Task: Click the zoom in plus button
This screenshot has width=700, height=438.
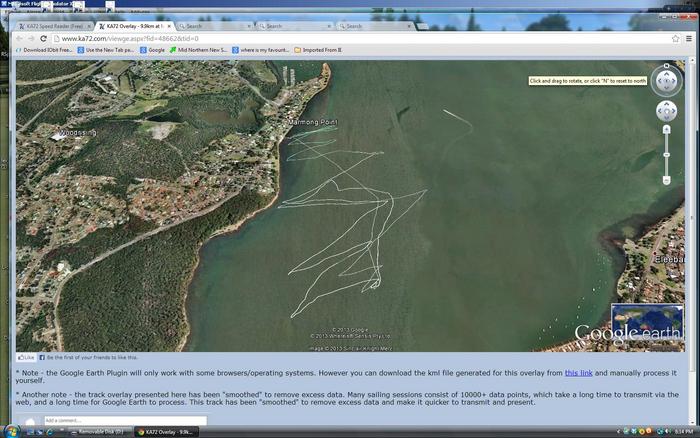Action: click(667, 130)
